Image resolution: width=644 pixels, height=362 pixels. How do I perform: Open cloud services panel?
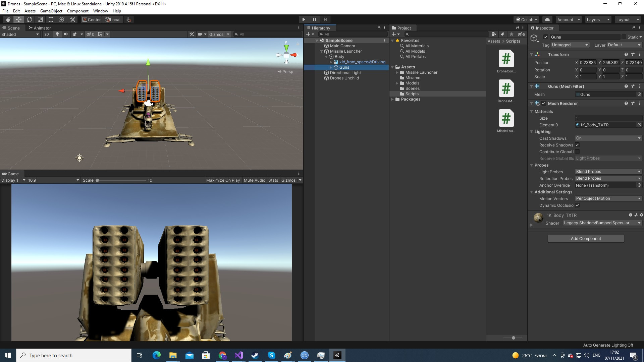click(x=547, y=19)
